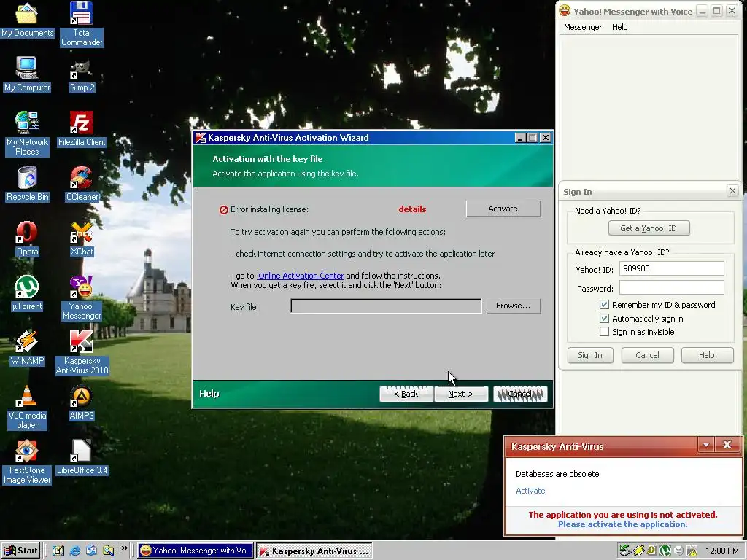The image size is (747, 560).
Task: Close the Yahoo! Sign In panel
Action: [732, 191]
